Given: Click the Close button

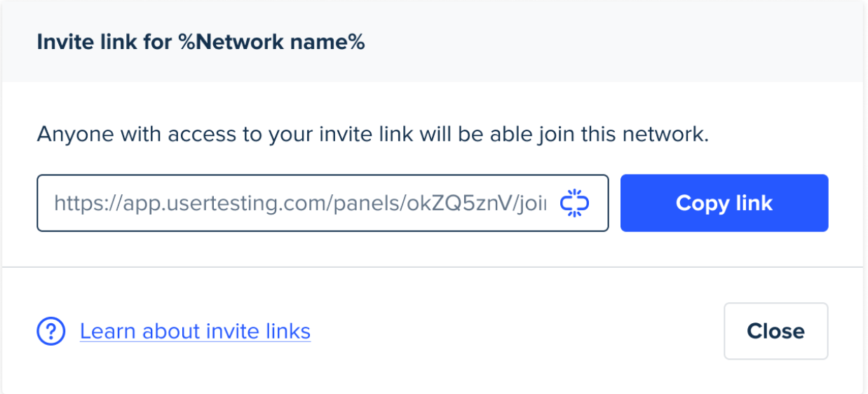Looking at the screenshot, I should point(775,331).
